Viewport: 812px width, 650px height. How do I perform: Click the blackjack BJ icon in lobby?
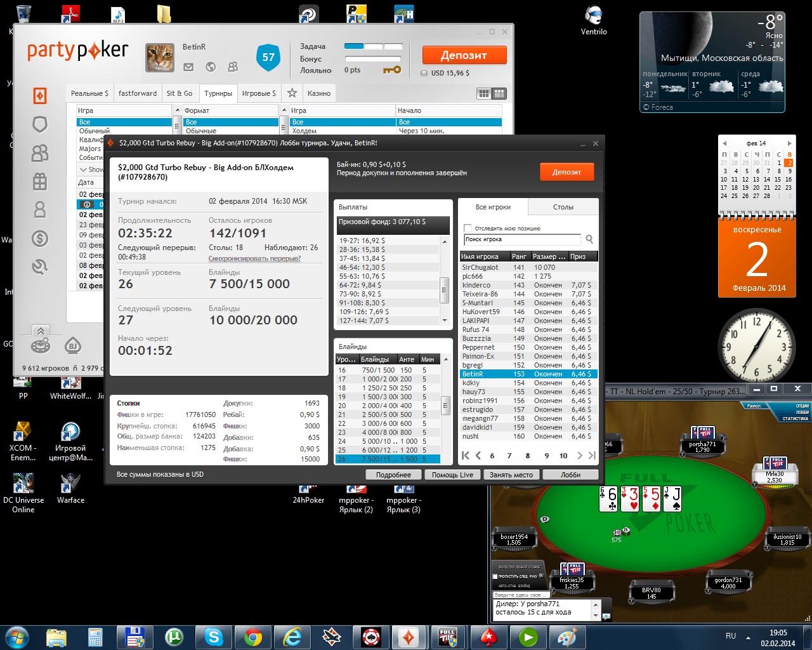point(73,346)
